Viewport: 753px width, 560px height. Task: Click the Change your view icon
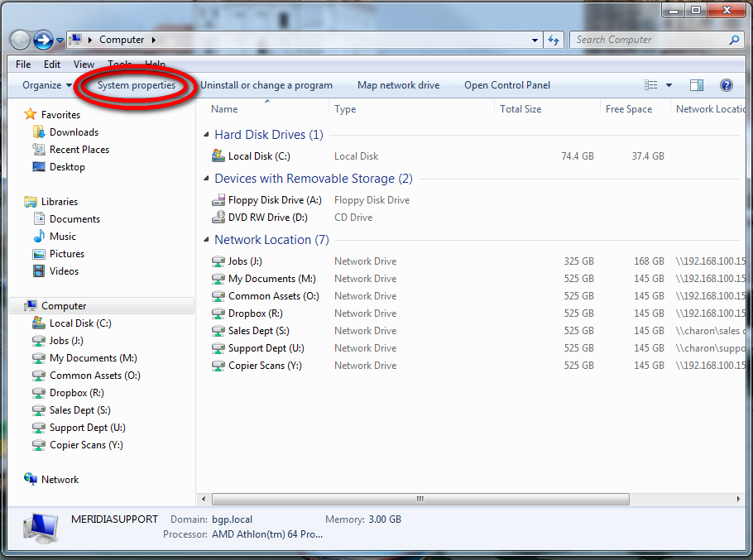(x=651, y=85)
